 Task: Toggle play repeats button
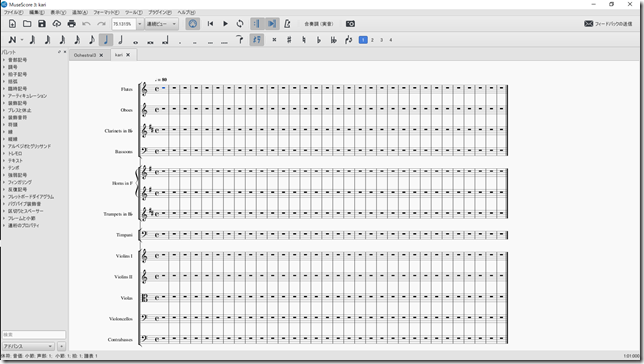[x=257, y=24]
